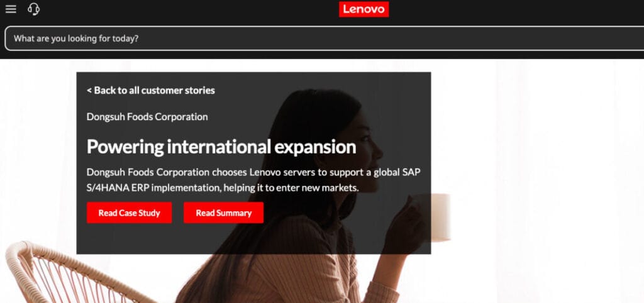Click the red Lenovo logo
Image resolution: width=644 pixels, height=303 pixels.
pyautogui.click(x=364, y=9)
